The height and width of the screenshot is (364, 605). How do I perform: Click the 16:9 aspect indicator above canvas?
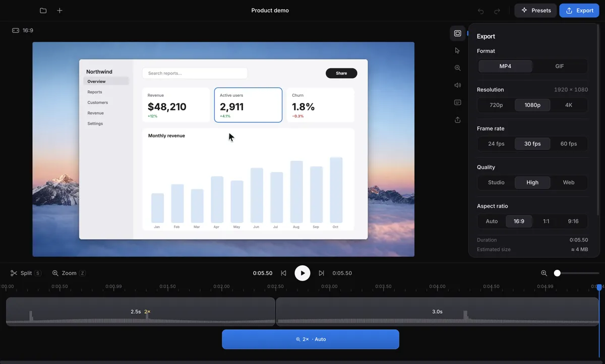[x=23, y=30]
